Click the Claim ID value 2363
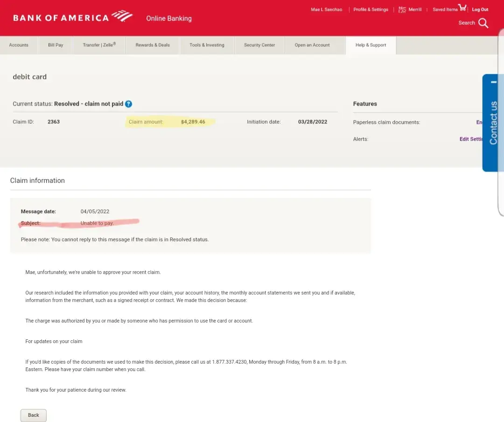Screen dimensions: 504x422 [x=54, y=122]
